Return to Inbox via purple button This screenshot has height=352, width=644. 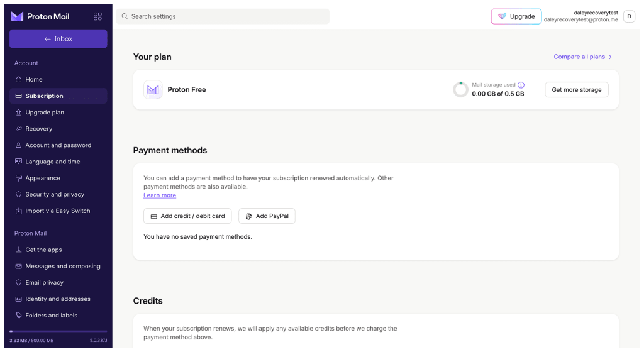[58, 39]
